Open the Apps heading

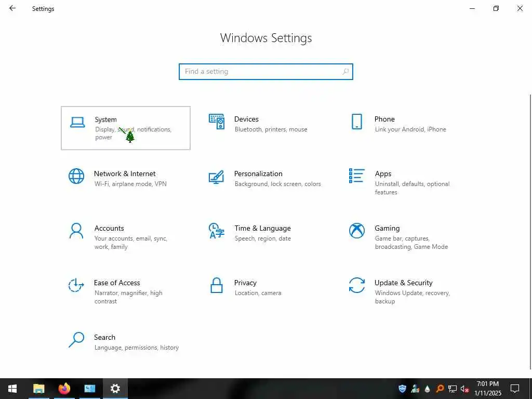383,174
